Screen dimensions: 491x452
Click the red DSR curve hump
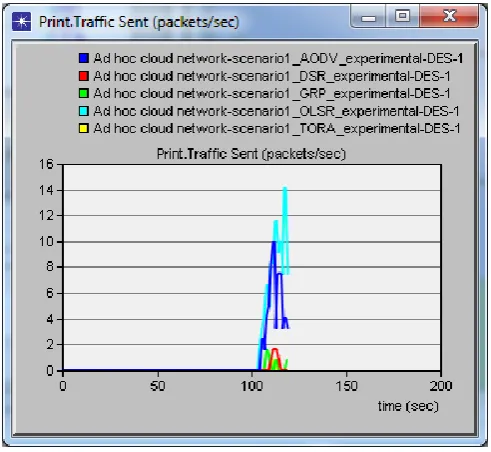tap(275, 350)
